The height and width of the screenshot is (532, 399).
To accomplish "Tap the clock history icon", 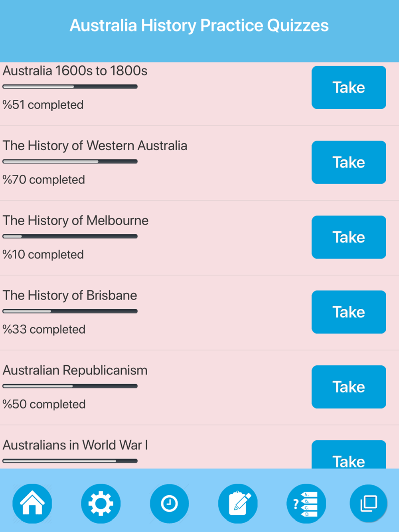I will (169, 503).
